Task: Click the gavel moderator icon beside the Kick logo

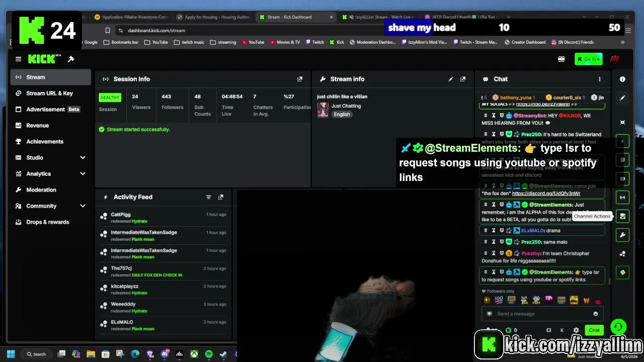Action: (x=71, y=59)
